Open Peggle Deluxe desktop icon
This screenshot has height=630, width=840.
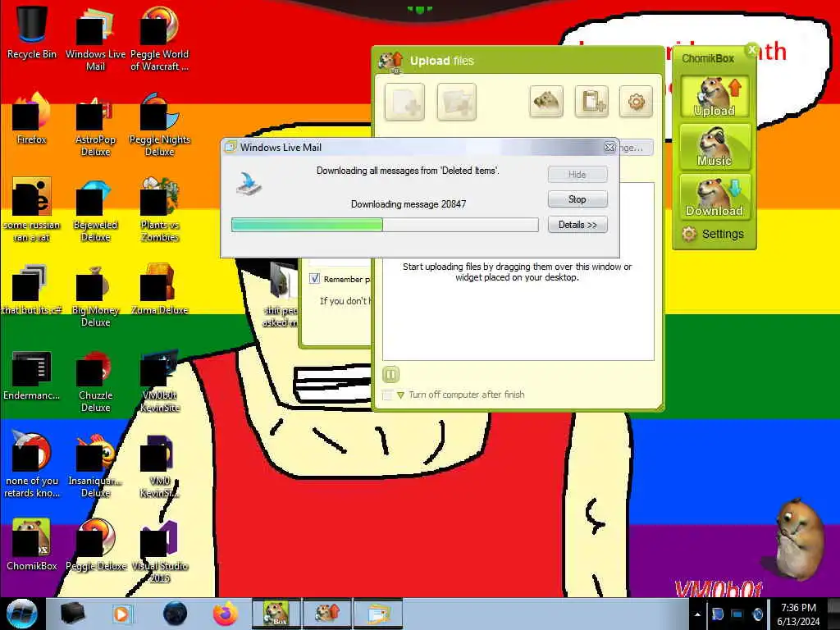pos(95,545)
